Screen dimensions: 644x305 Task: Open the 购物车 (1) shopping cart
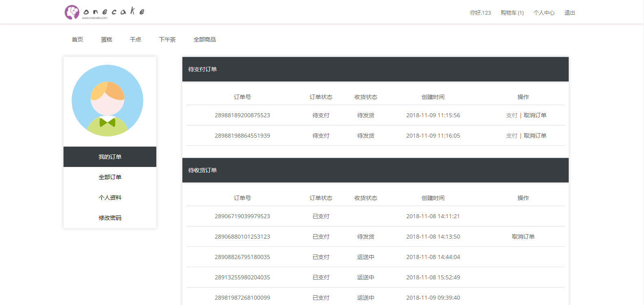click(x=512, y=13)
